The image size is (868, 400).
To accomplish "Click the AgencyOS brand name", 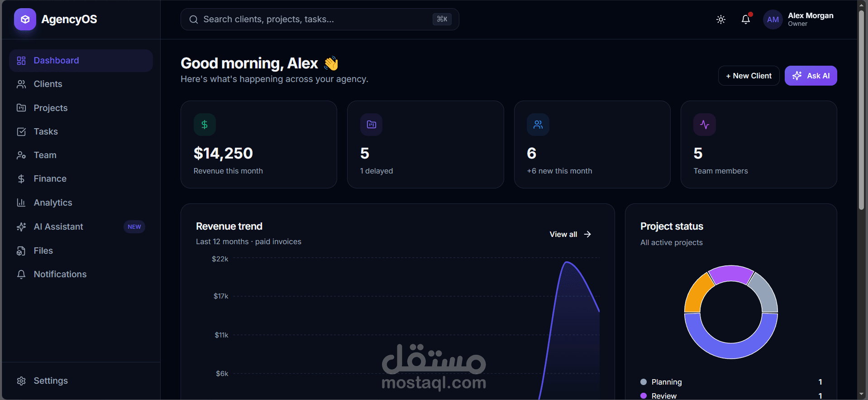I will tap(69, 19).
